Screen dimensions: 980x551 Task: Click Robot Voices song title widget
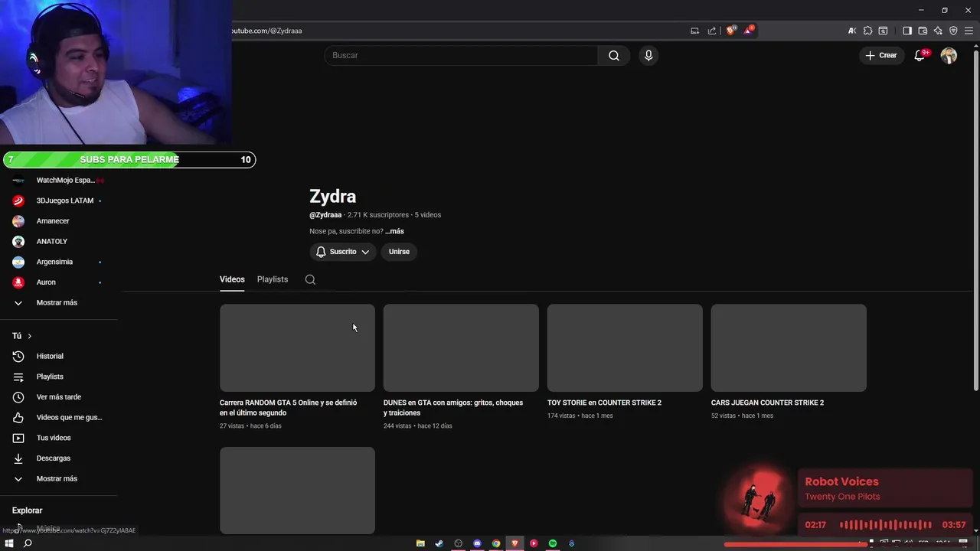tap(841, 481)
